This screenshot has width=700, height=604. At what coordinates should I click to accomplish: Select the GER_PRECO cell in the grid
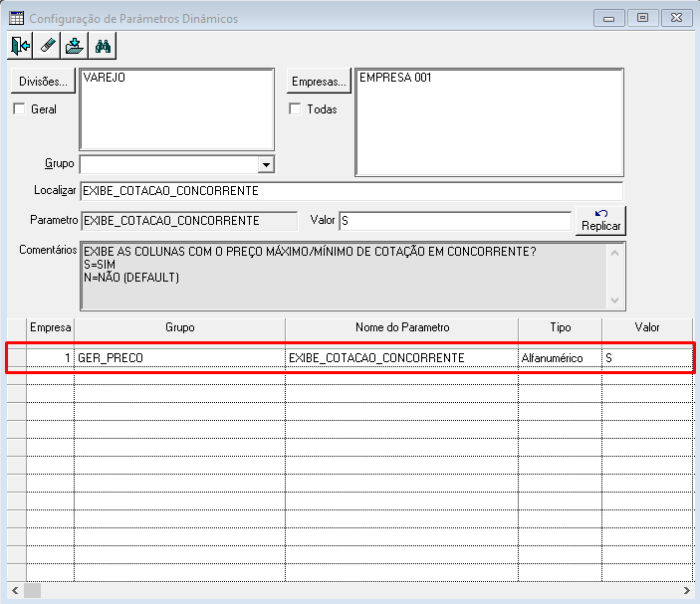180,358
